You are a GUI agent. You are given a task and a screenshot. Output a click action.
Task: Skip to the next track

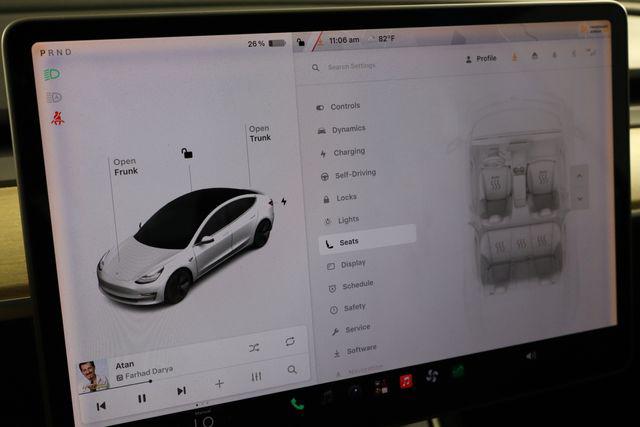point(181,391)
